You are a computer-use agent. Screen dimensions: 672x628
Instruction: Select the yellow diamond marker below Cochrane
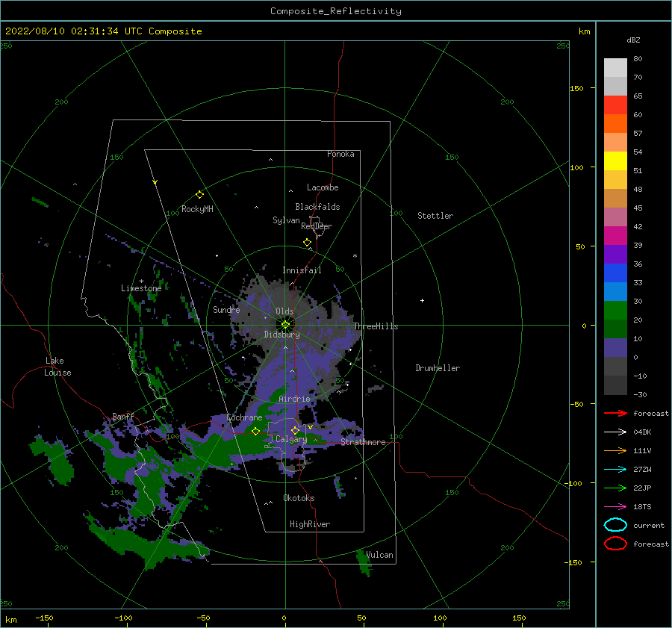tap(256, 432)
